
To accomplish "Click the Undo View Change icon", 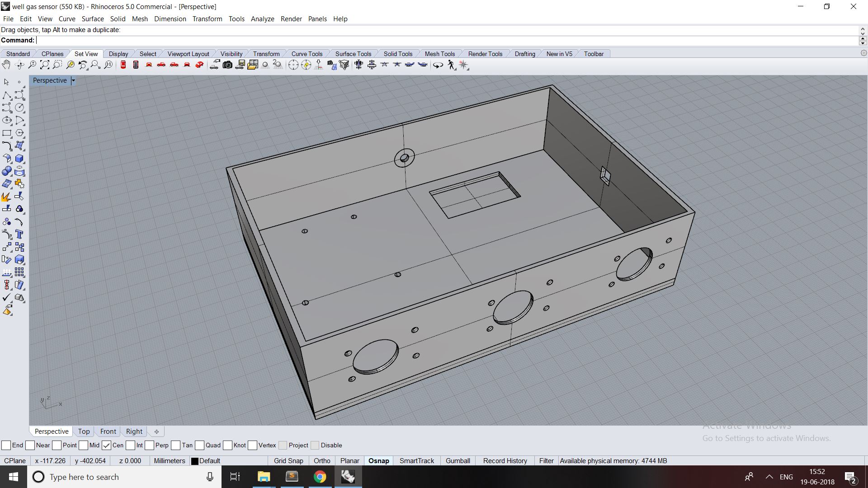I will pos(83,65).
